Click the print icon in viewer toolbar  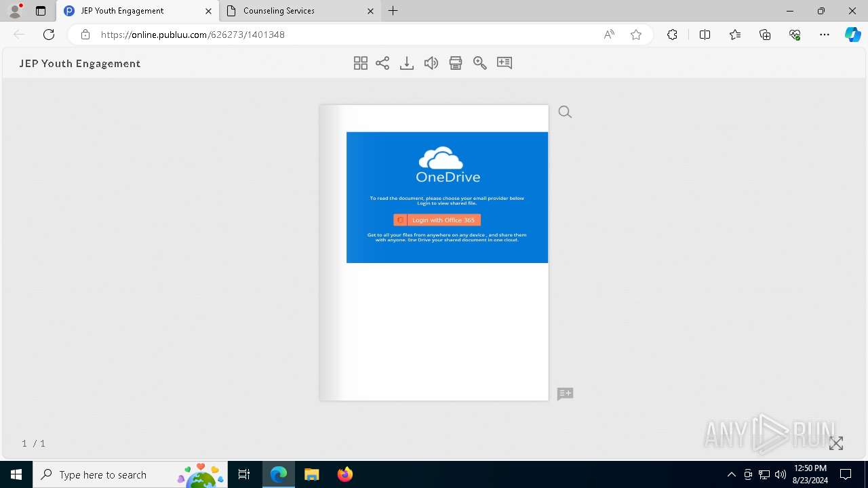click(x=456, y=63)
